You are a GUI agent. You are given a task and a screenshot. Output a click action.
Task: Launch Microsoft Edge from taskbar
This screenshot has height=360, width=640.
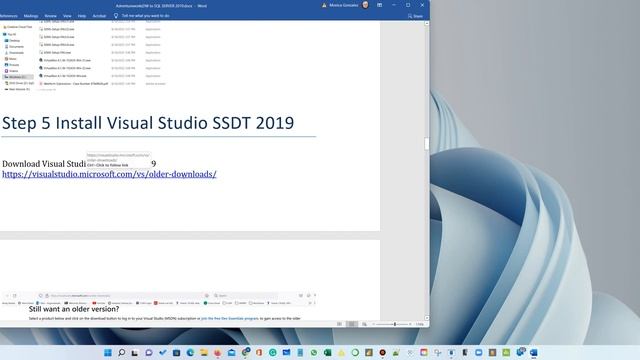click(x=190, y=352)
